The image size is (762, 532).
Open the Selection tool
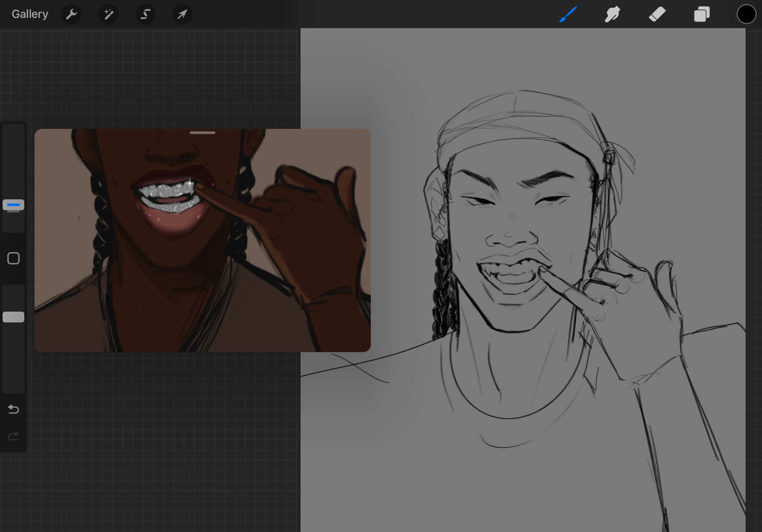(x=145, y=14)
